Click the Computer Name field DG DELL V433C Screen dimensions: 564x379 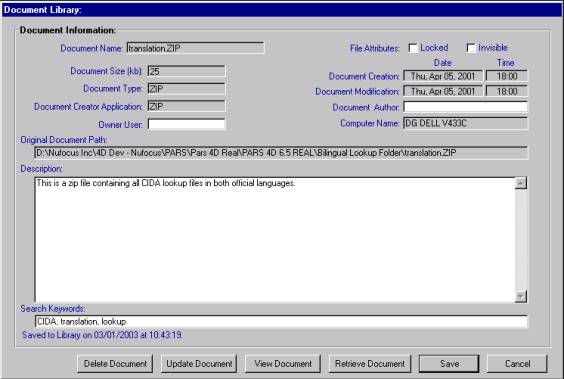point(465,123)
